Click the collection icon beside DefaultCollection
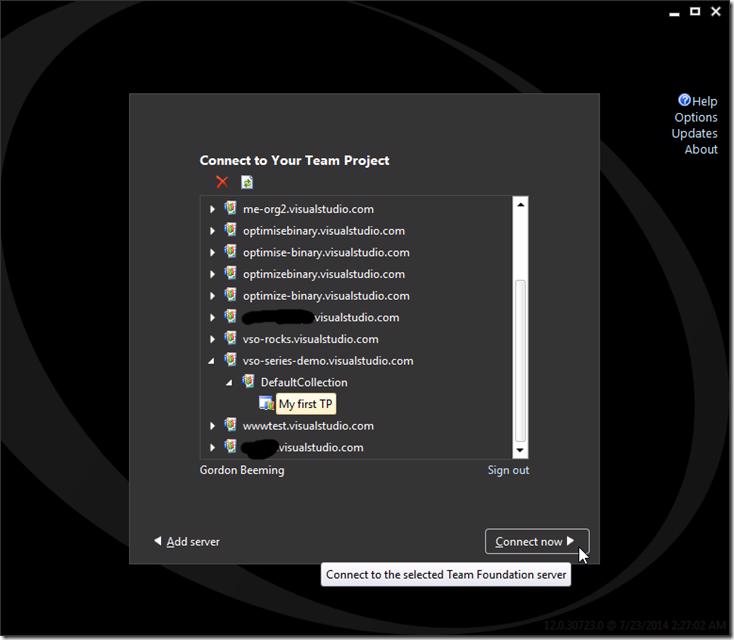This screenshot has width=734, height=640. (x=249, y=381)
